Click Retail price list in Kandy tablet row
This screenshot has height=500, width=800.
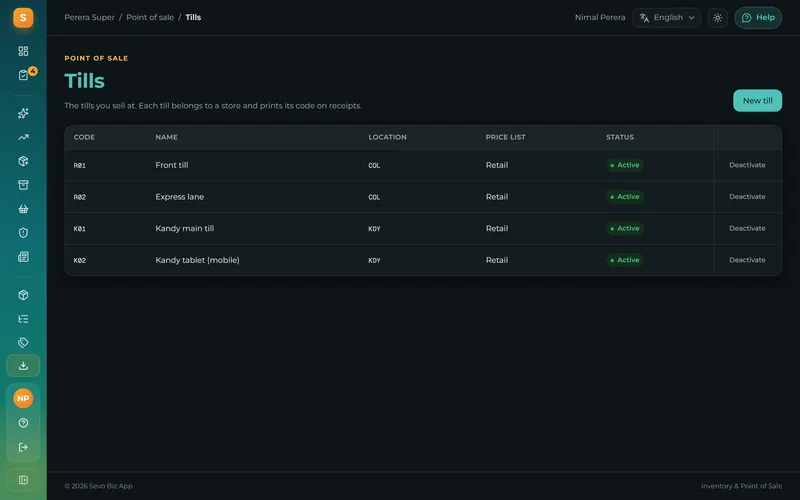point(496,260)
